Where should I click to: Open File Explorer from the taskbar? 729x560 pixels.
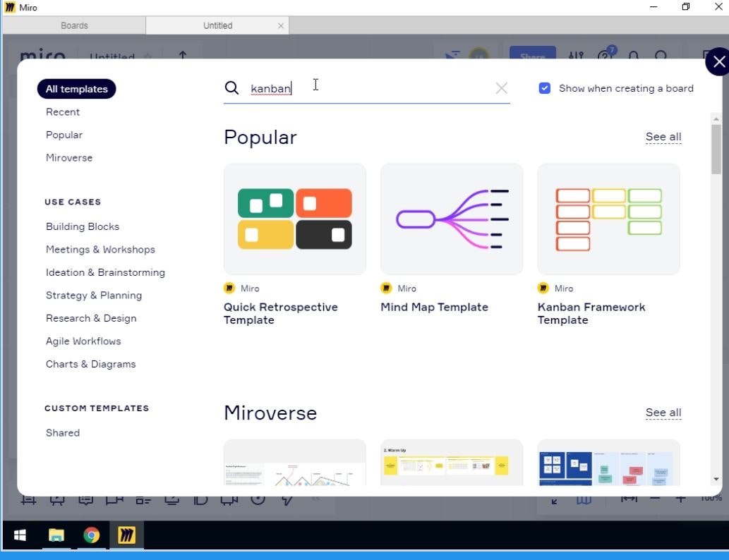click(56, 535)
